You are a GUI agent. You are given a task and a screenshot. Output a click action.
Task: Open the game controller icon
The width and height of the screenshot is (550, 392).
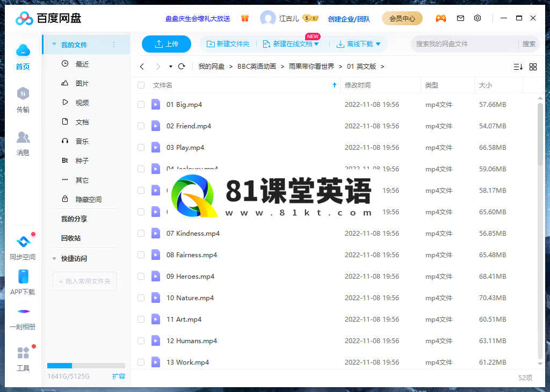[x=441, y=18]
